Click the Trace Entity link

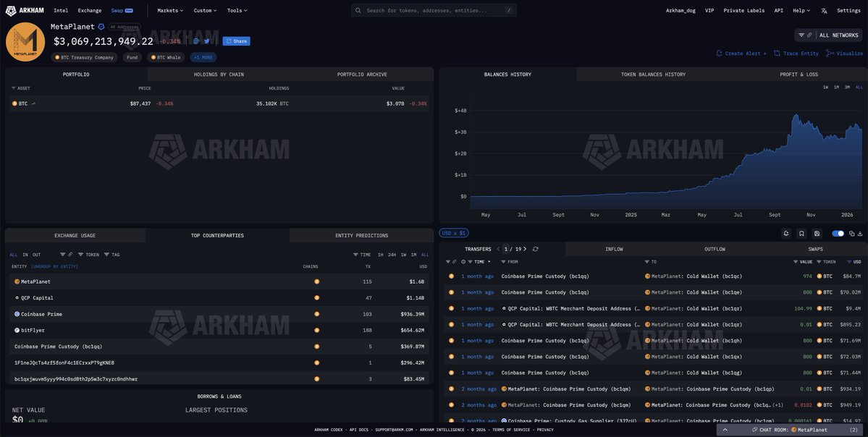[x=796, y=54]
